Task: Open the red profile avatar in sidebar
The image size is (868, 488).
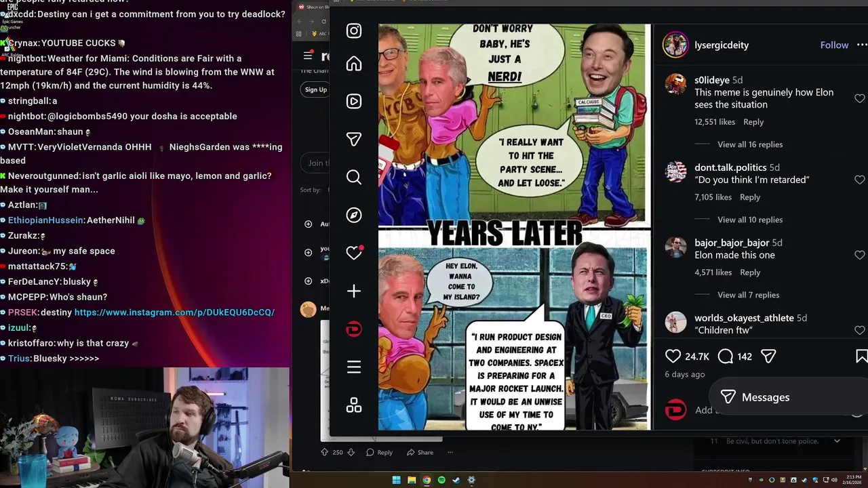Action: click(353, 329)
